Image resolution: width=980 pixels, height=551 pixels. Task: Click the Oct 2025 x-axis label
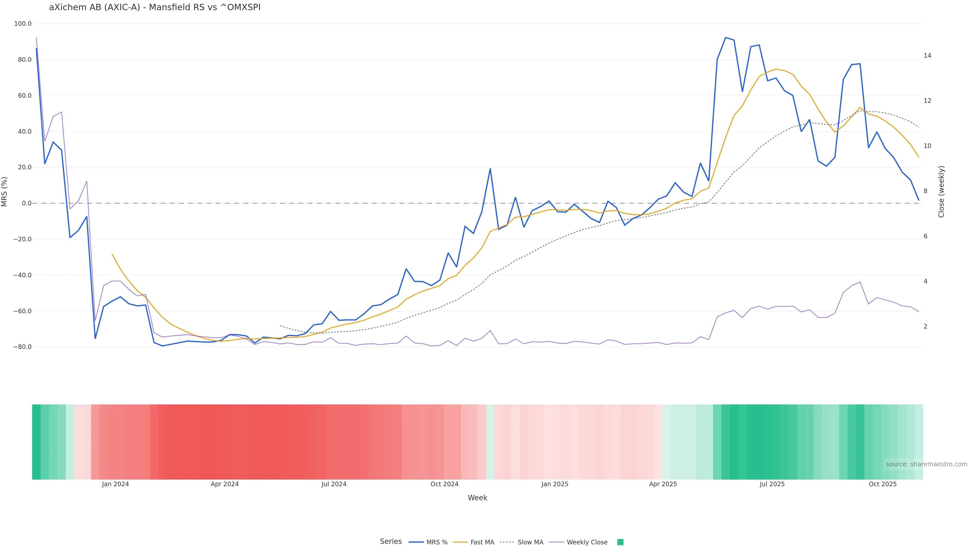pyautogui.click(x=883, y=484)
